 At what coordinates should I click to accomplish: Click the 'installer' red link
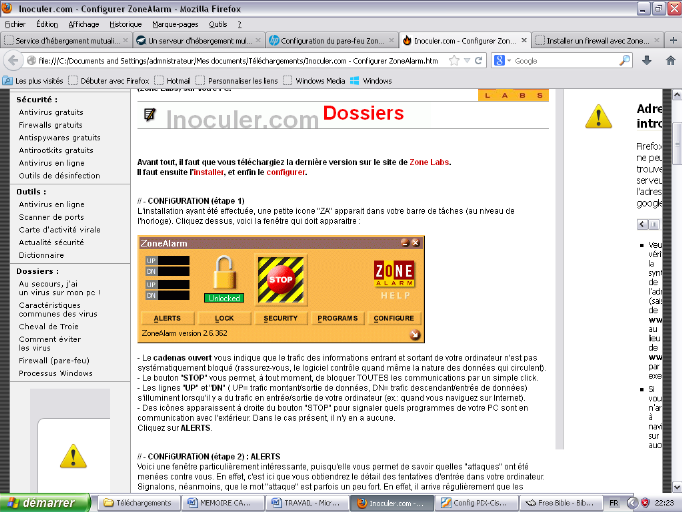click(x=208, y=172)
